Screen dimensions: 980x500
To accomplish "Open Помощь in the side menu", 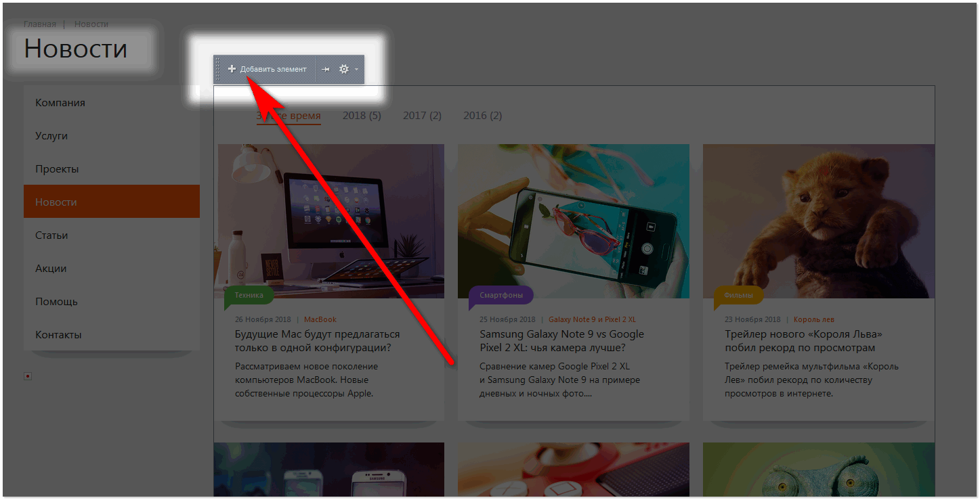I will 112,302.
